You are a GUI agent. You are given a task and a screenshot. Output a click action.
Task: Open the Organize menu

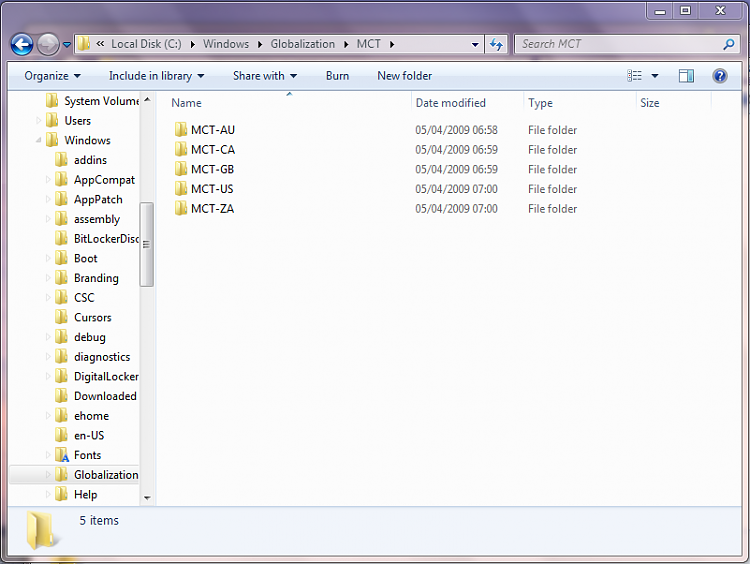tap(53, 76)
